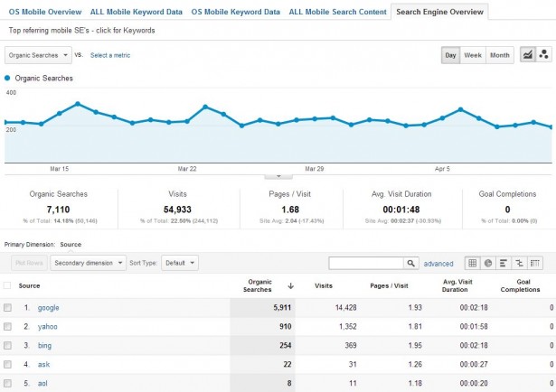This screenshot has height=392, width=556.
Task: Sort by the Source column header
Action: point(29,285)
